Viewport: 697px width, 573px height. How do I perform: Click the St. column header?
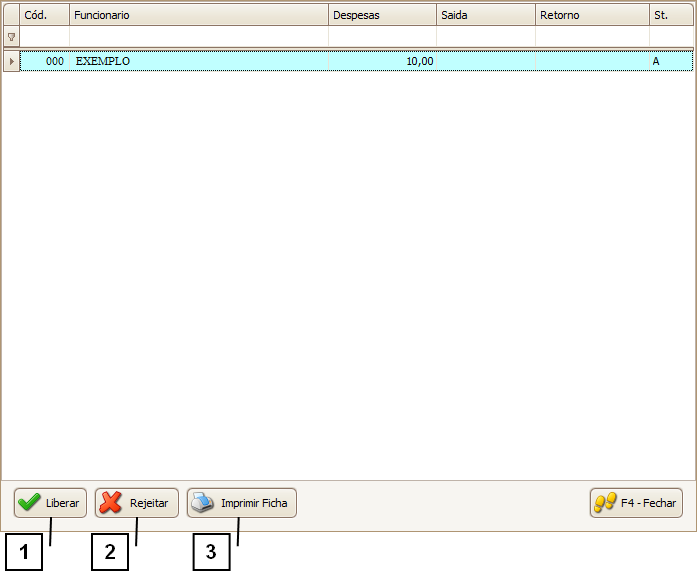click(670, 15)
